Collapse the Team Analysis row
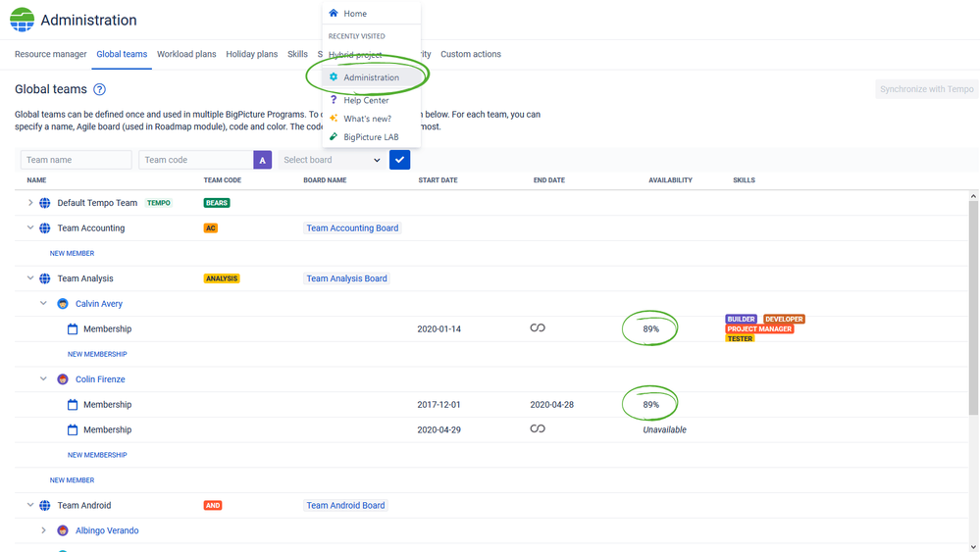The image size is (980, 552). click(30, 277)
